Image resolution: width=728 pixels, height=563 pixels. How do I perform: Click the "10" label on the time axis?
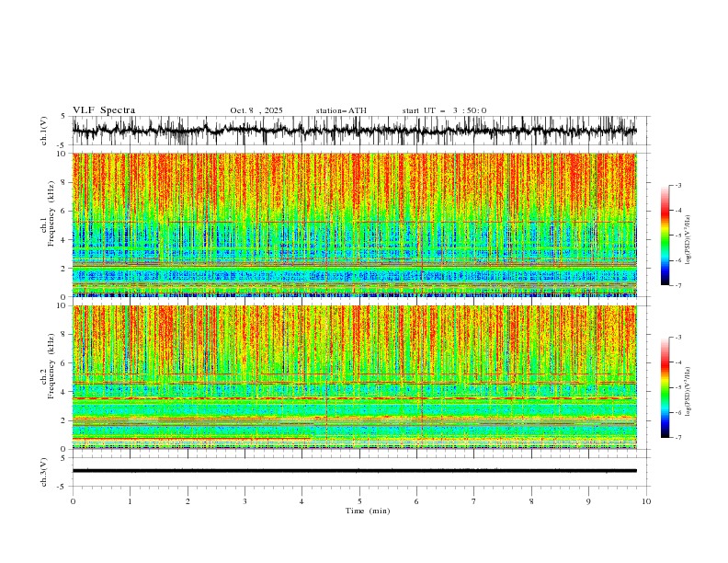click(x=646, y=501)
